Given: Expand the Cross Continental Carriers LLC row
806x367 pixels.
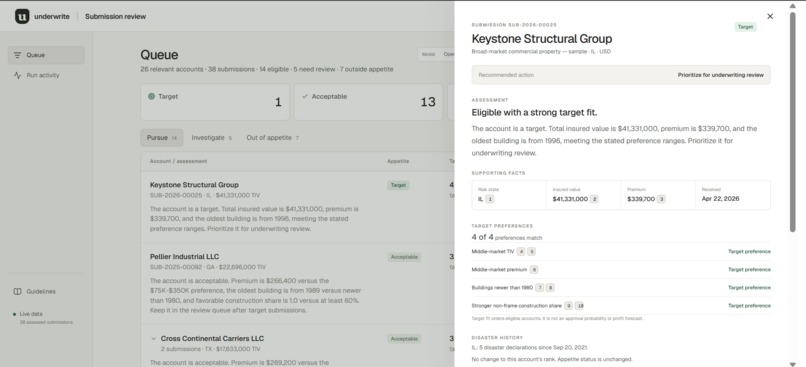Looking at the screenshot, I should [x=153, y=339].
